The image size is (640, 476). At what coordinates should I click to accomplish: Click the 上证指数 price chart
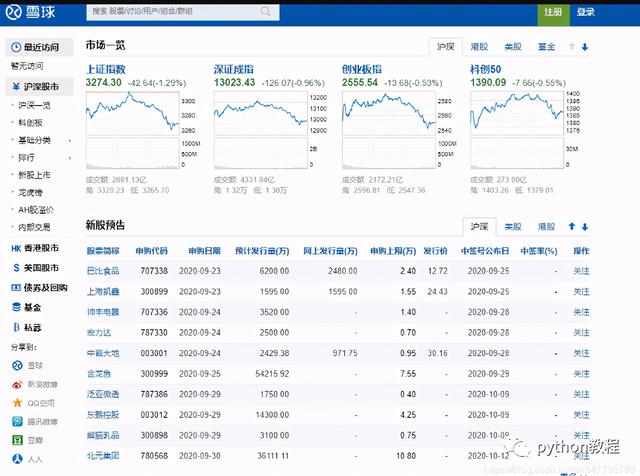coord(133,113)
